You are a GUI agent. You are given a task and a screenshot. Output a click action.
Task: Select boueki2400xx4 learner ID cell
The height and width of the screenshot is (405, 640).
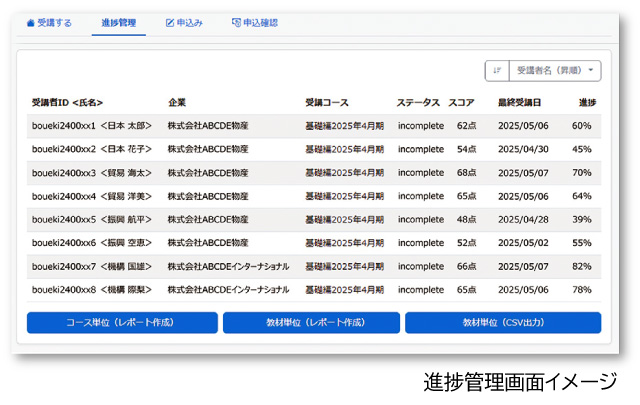click(92, 196)
